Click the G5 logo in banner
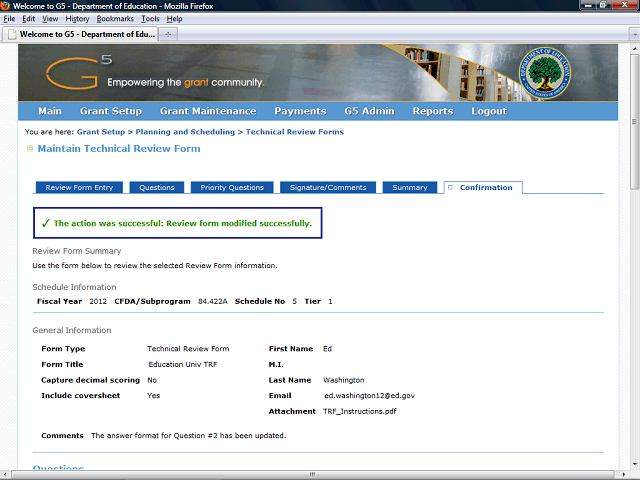Viewport: 640px width, 480px height. tap(79, 72)
